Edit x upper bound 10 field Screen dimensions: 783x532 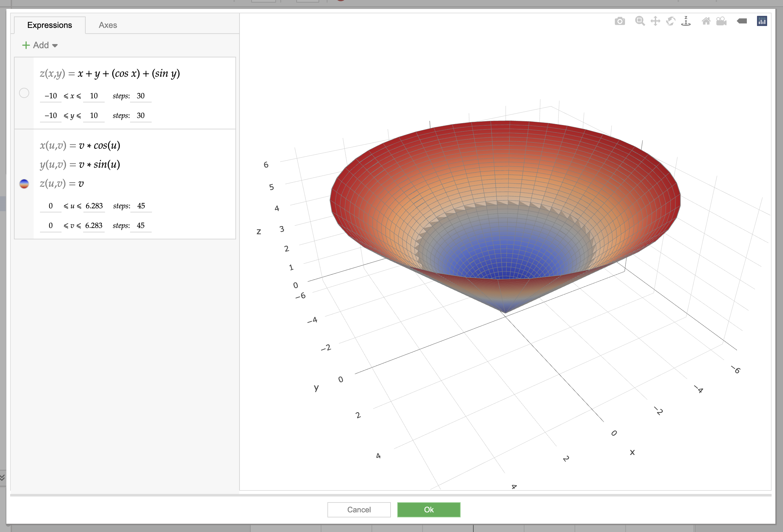pos(94,96)
